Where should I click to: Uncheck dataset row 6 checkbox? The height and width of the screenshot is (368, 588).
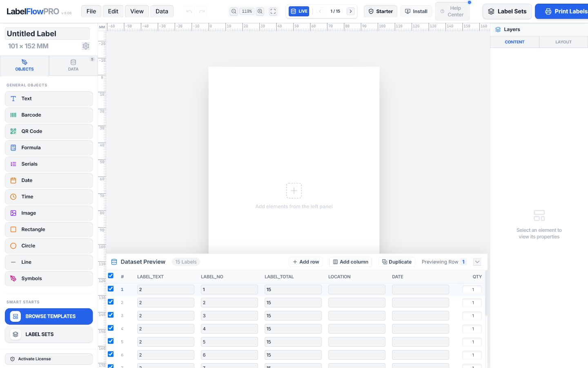click(x=111, y=354)
